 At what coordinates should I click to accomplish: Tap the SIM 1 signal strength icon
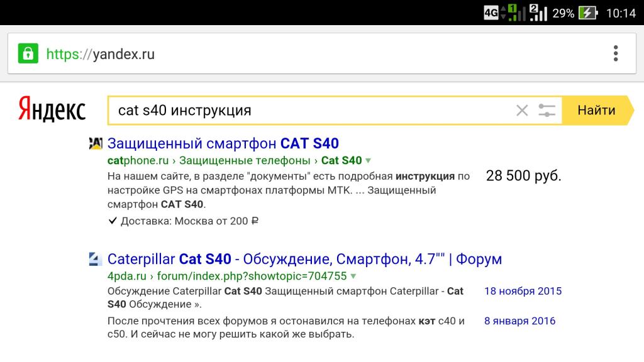(516, 13)
